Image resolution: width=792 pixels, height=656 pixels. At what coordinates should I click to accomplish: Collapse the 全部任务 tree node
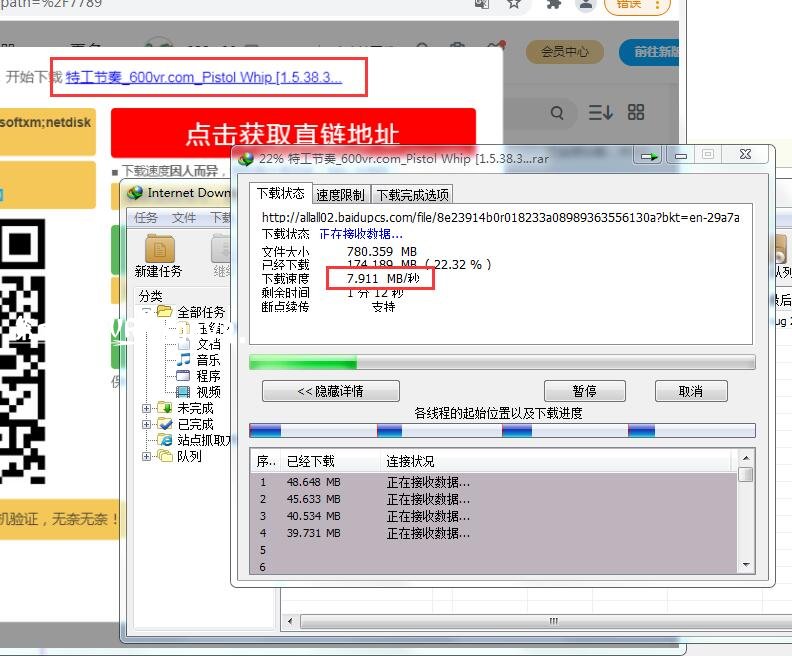[146, 312]
